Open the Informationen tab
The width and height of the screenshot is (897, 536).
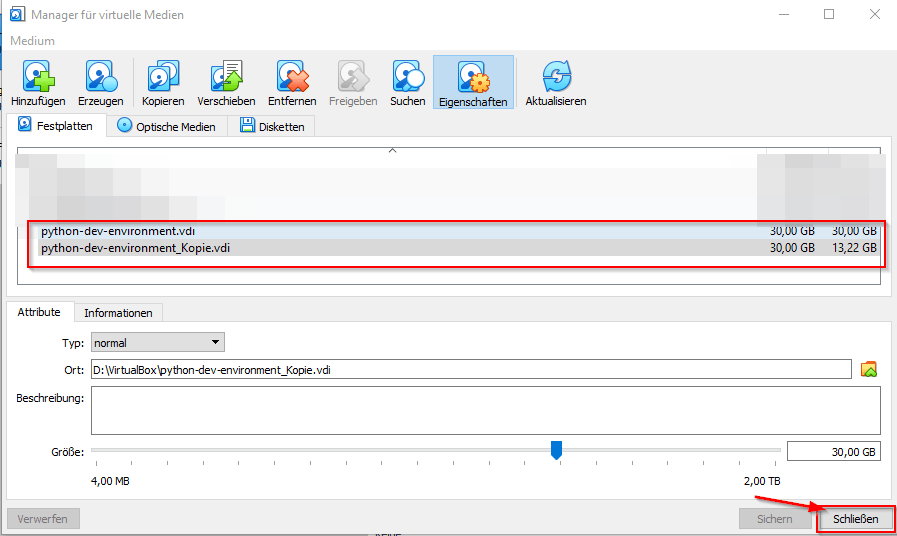(118, 313)
